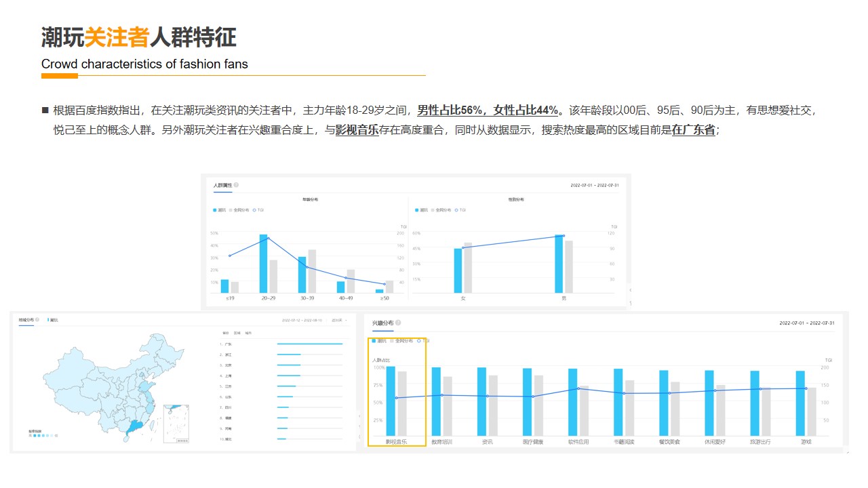Click the 20~29 axis label
Image resolution: width=868 pixels, height=488 pixels.
pos(268,298)
